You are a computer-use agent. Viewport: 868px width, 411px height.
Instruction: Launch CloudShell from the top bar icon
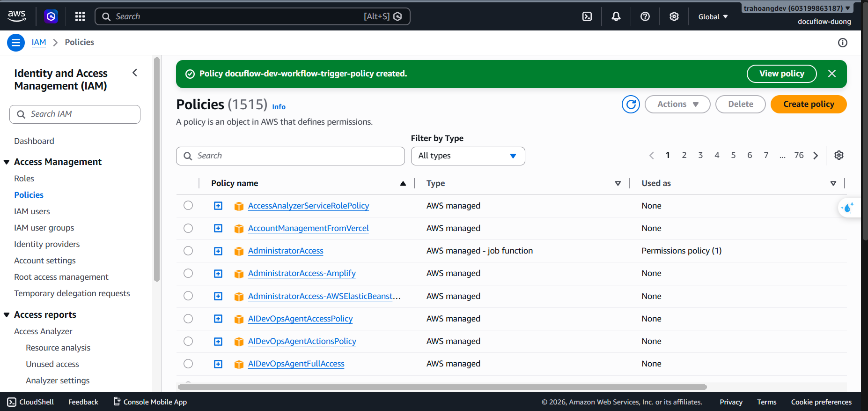587,16
